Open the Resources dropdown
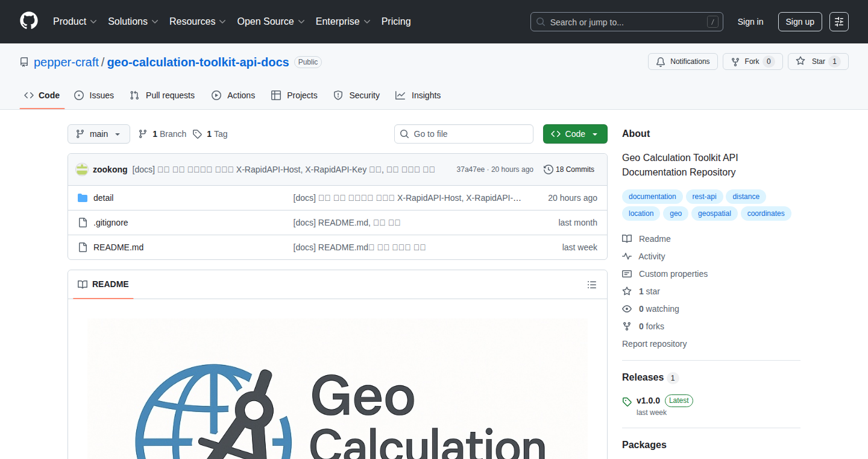 coord(198,22)
